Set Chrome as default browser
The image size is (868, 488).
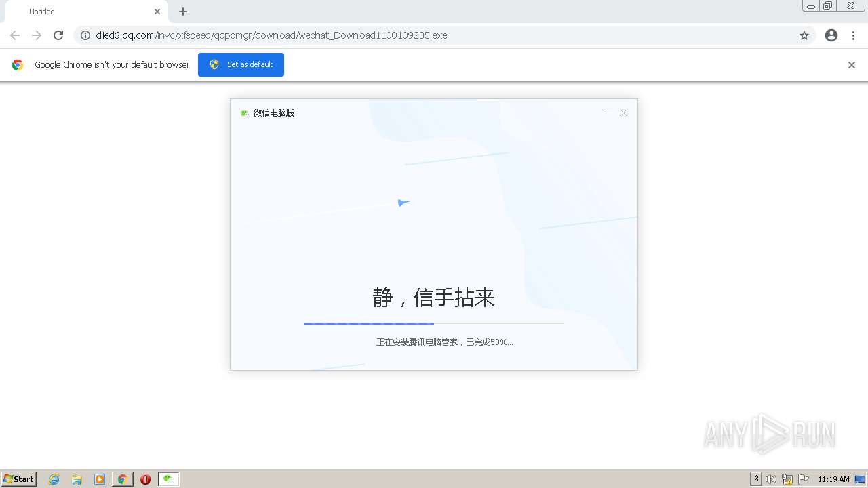tap(241, 64)
